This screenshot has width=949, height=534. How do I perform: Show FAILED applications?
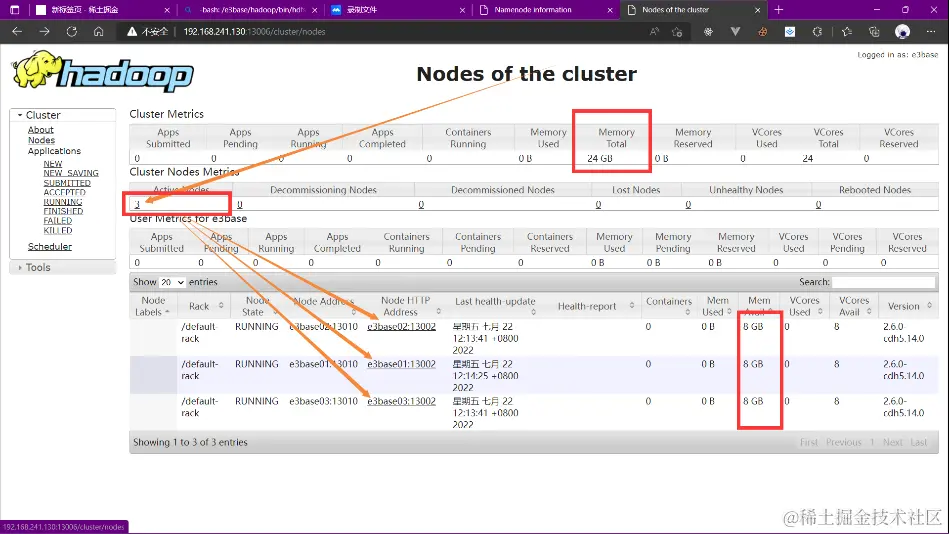(x=57, y=221)
